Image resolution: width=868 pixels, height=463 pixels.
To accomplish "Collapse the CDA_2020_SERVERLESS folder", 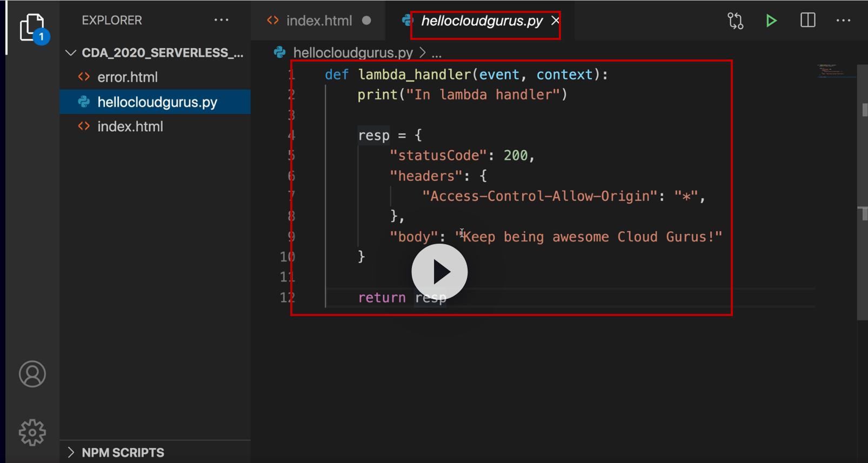I will coord(70,52).
